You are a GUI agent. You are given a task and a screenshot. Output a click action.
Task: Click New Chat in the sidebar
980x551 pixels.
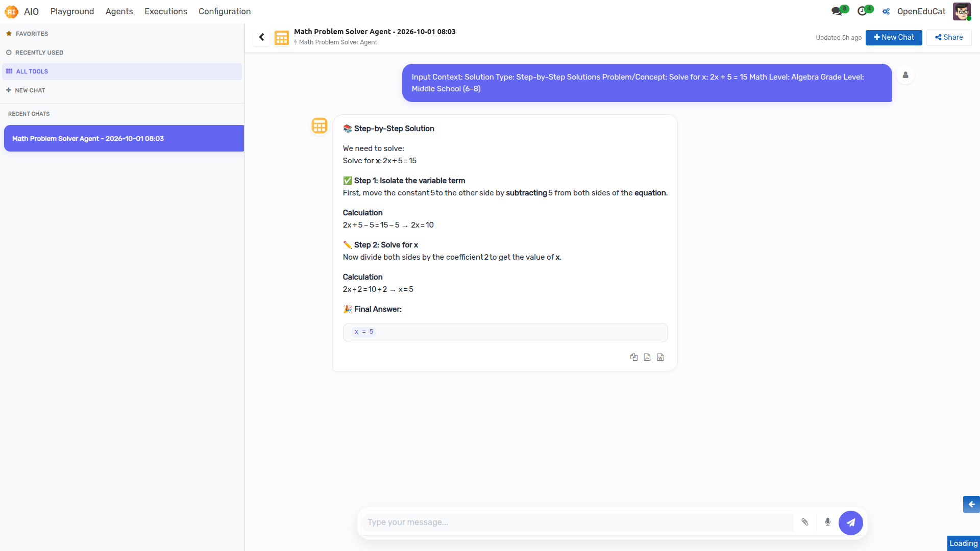coord(122,90)
